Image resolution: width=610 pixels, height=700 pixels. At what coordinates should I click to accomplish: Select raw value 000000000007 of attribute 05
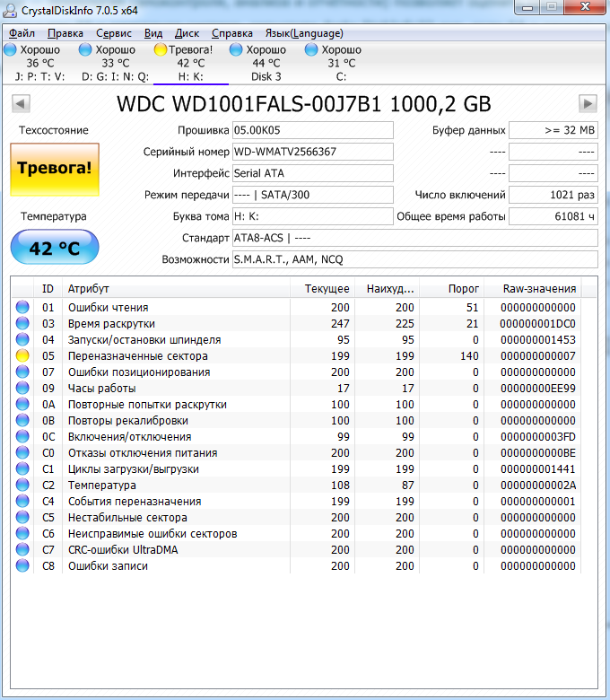[x=537, y=356]
